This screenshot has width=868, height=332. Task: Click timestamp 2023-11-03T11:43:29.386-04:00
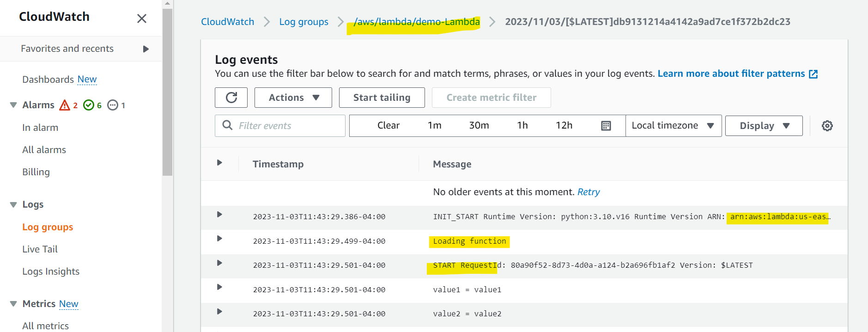(x=319, y=217)
